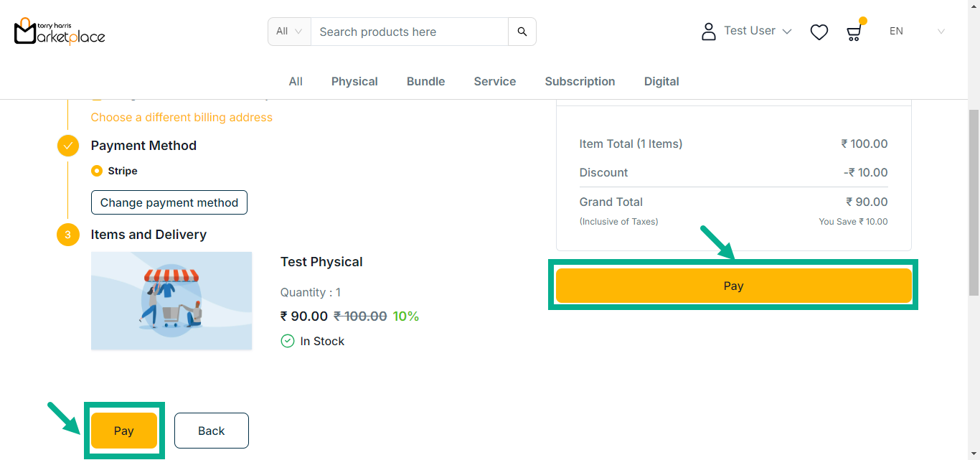Go to the Digital category tab
Screen dimensions: 980x460
(661, 82)
